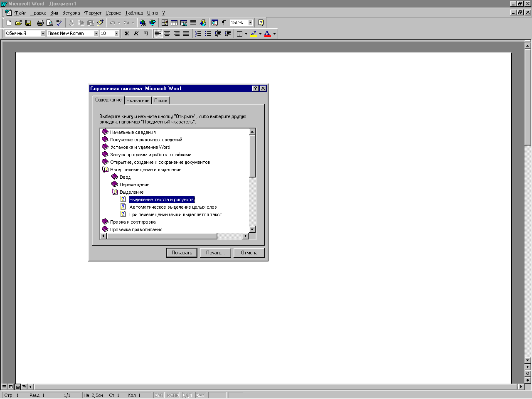Apply yellow highlight marker

(x=254, y=34)
